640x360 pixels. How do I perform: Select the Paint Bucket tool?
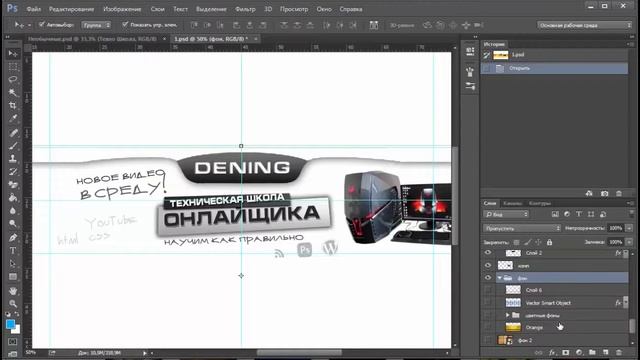[13, 198]
